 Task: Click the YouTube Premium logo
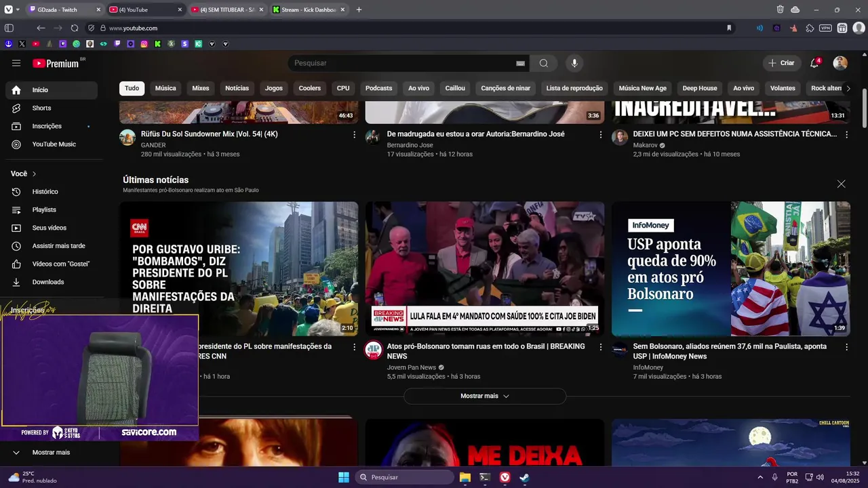coord(56,63)
